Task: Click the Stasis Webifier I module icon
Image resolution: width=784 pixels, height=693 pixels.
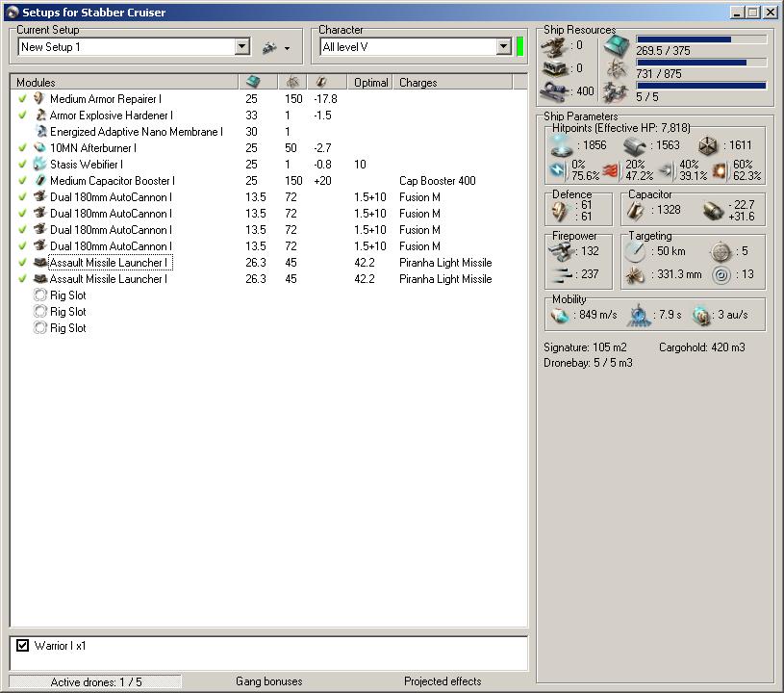Action: coord(39,165)
